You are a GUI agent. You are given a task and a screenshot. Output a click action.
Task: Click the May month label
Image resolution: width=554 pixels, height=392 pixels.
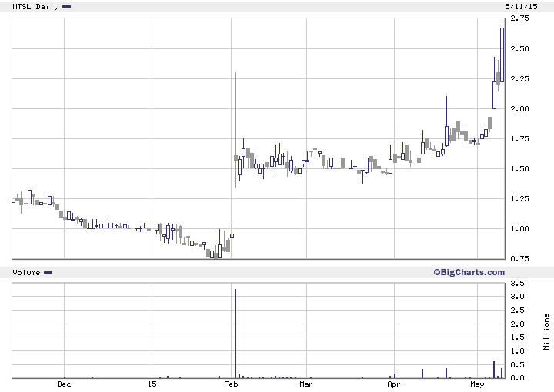tap(477, 384)
